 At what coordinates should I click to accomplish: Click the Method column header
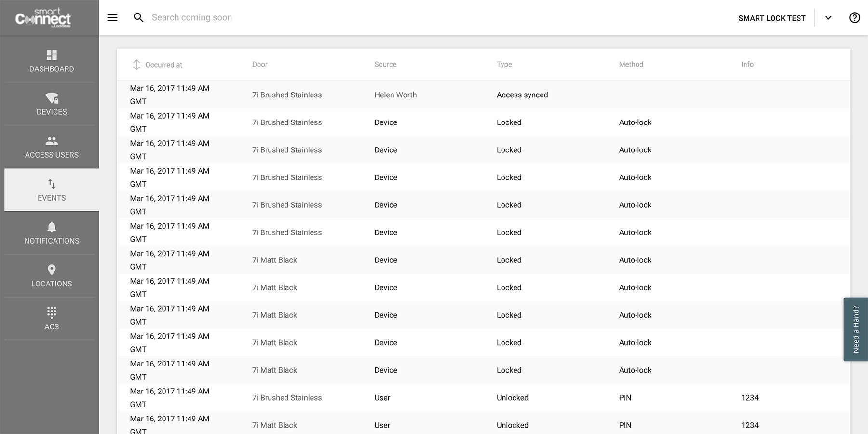[x=631, y=64]
